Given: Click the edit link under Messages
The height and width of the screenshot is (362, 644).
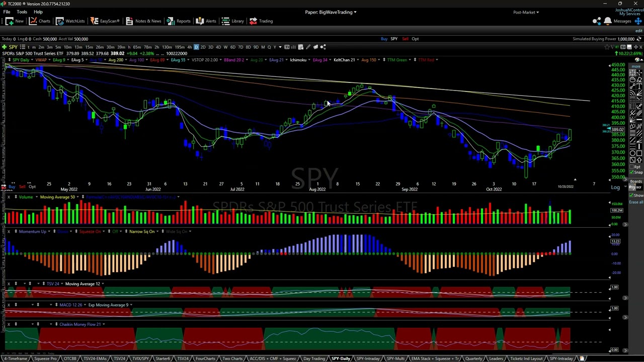Looking at the screenshot, I should pyautogui.click(x=639, y=30).
